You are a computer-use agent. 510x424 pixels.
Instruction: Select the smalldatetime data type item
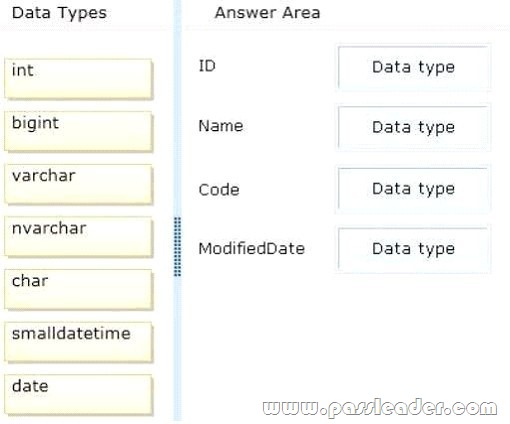[x=78, y=342]
